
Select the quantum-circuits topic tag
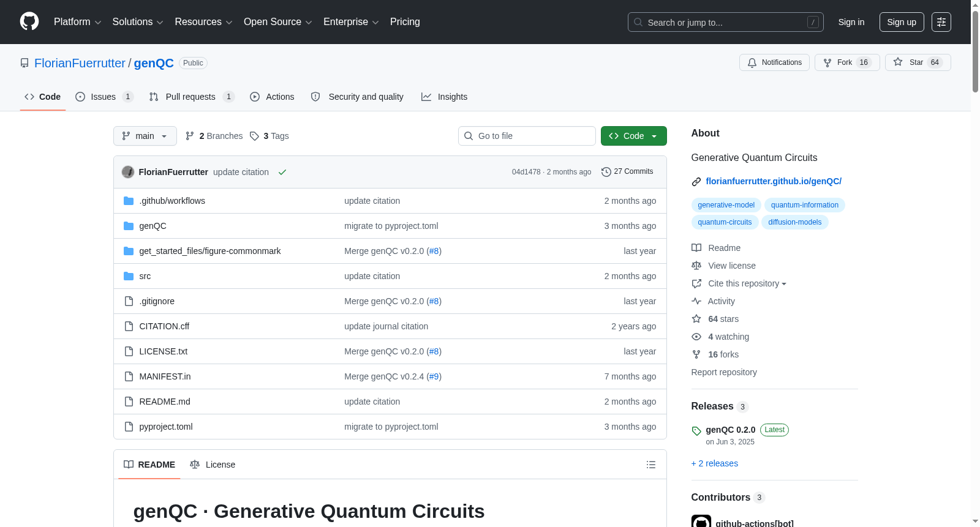tap(725, 222)
